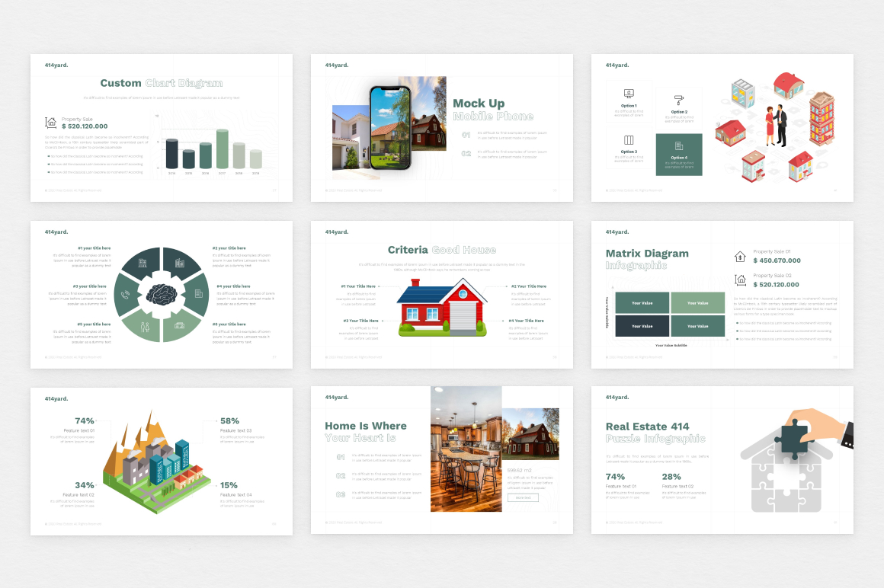Viewport: 884px width, 588px height.
Task: Click the house icon beside Property Sale 01
Action: [x=740, y=257]
